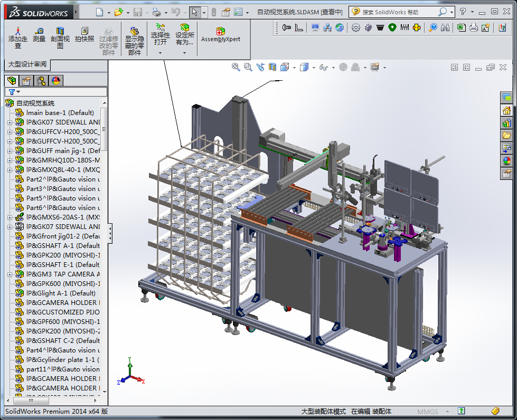Toggle the hide/show items glasses icon
517x420 pixels.
(324, 68)
